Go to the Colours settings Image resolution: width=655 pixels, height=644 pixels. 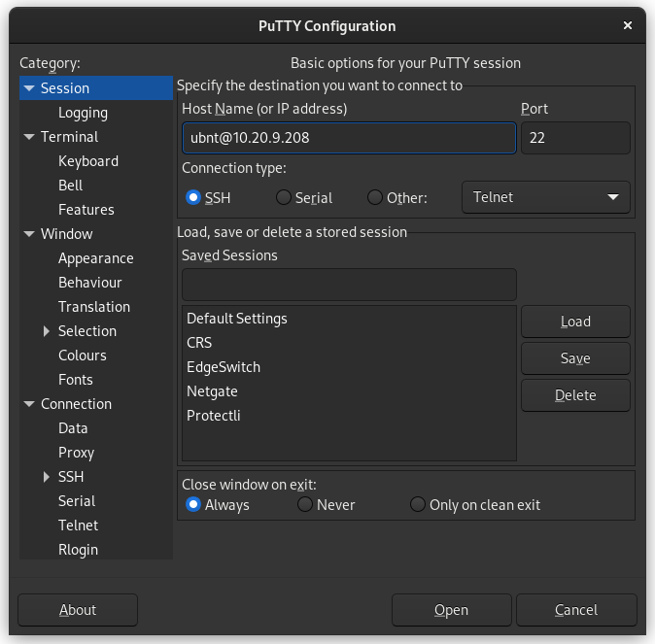coord(82,356)
